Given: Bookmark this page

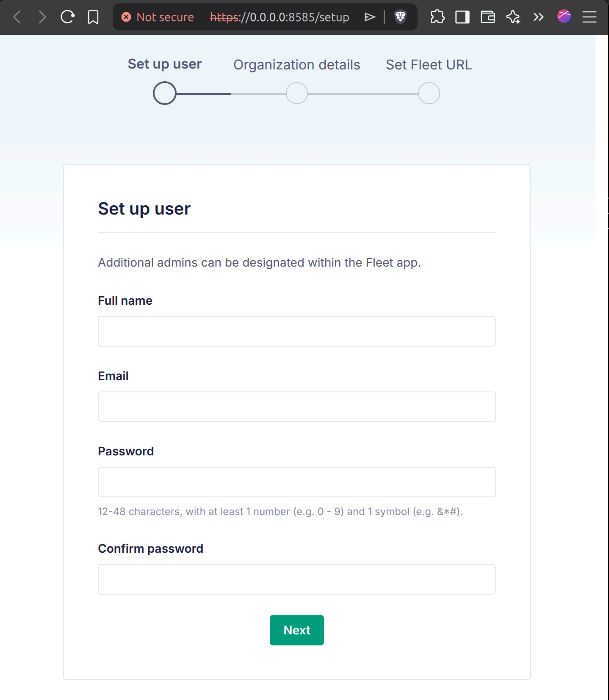Looking at the screenshot, I should 93,17.
